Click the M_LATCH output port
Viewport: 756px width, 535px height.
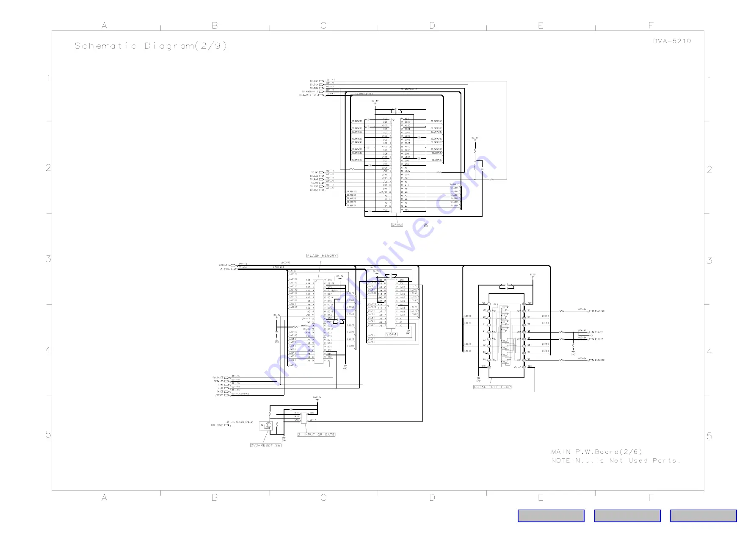[x=591, y=311]
